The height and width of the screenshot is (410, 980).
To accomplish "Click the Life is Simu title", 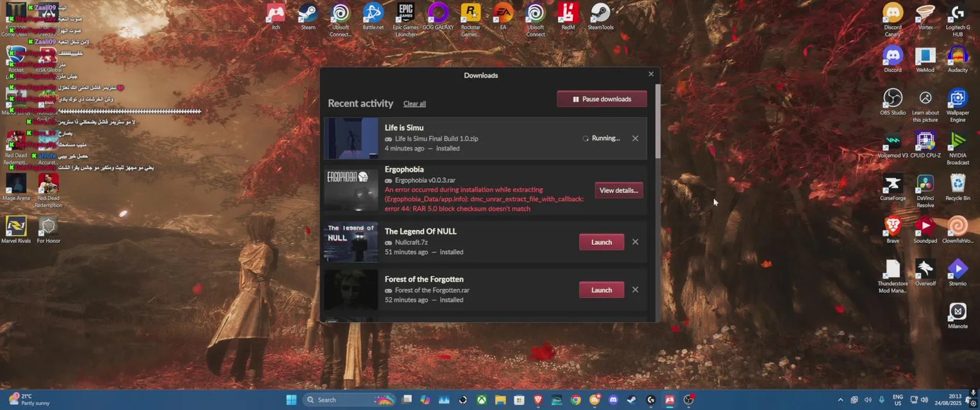I will pyautogui.click(x=404, y=128).
